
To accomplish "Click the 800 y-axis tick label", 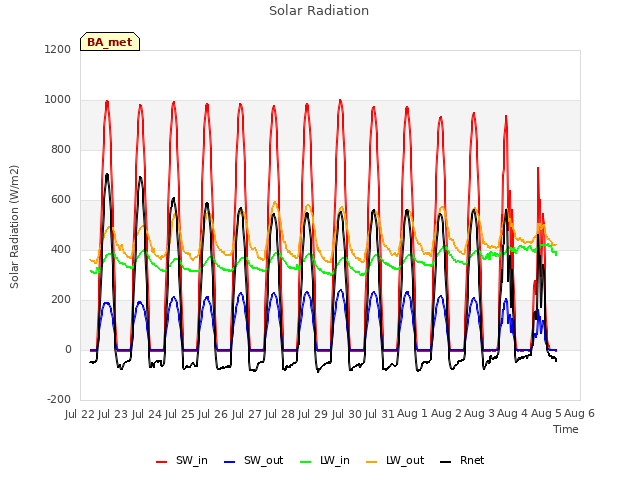I will coord(61,149).
